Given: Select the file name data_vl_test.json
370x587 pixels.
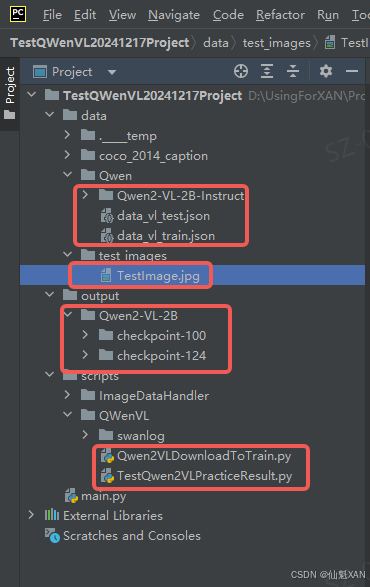Looking at the screenshot, I should coord(163,216).
